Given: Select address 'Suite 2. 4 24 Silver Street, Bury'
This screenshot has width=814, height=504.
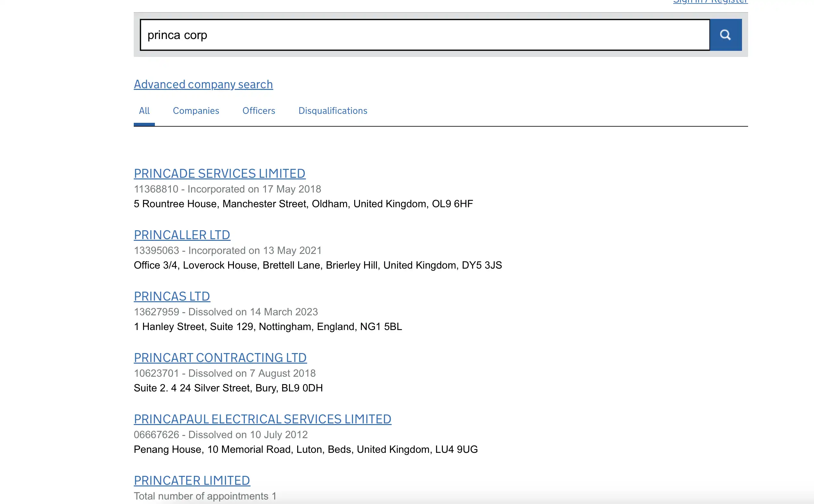Looking at the screenshot, I should point(206,388).
